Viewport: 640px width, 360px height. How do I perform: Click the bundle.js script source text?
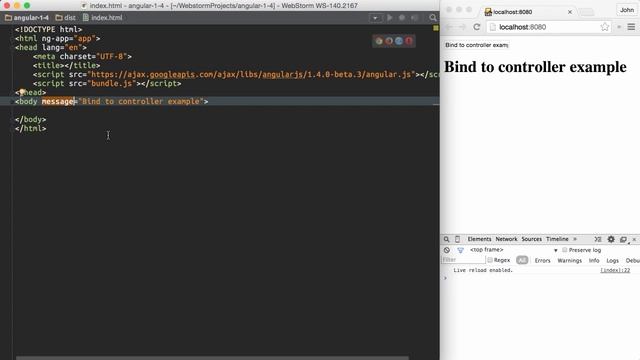[111, 83]
